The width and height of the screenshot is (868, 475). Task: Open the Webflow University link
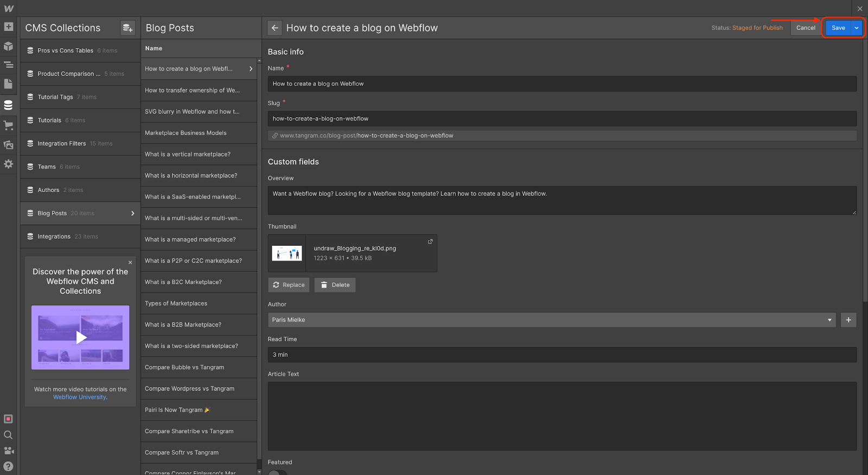(x=80, y=397)
